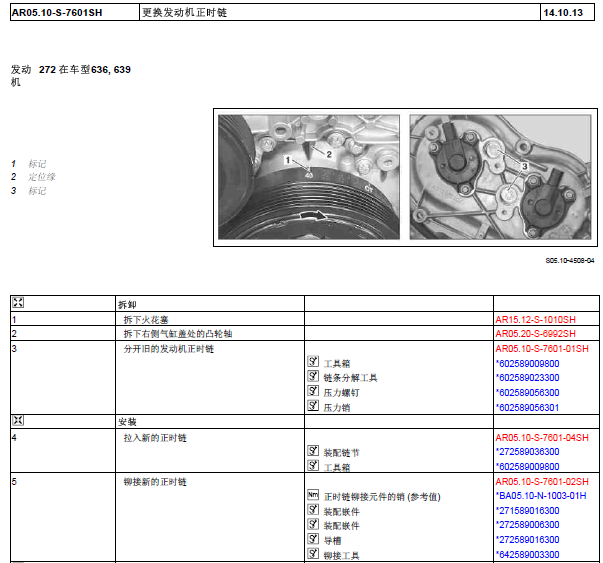
Task: Click the date 14.10.13 in header
Action: 563,13
